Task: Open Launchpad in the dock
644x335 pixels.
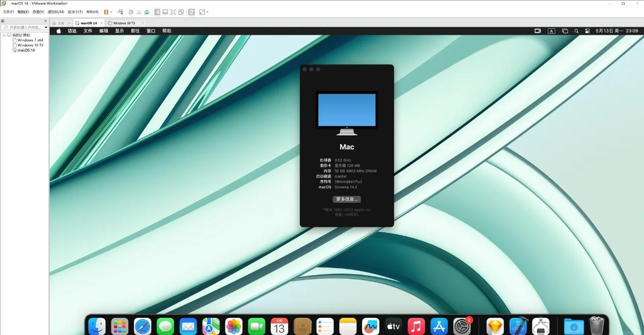Action: click(x=120, y=326)
